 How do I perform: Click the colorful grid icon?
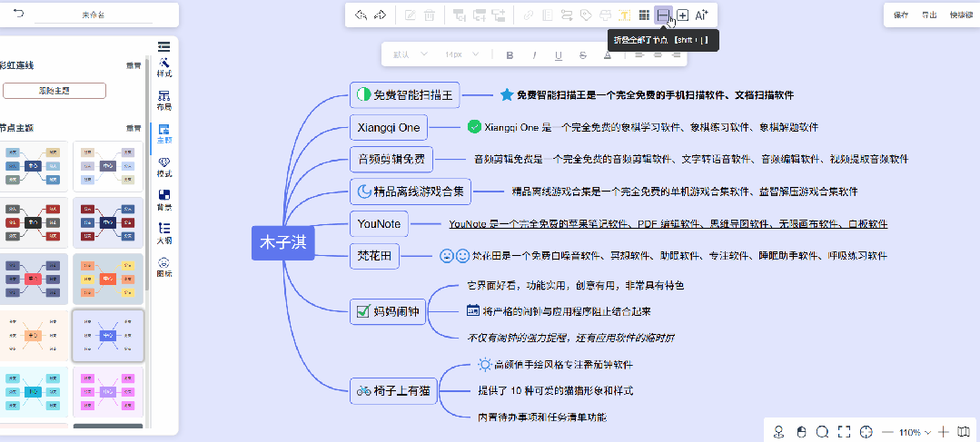tap(644, 15)
